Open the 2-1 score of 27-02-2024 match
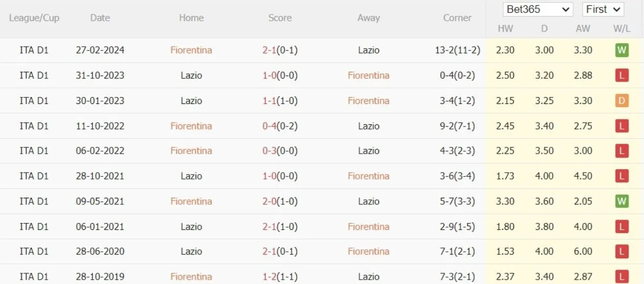 269,50
